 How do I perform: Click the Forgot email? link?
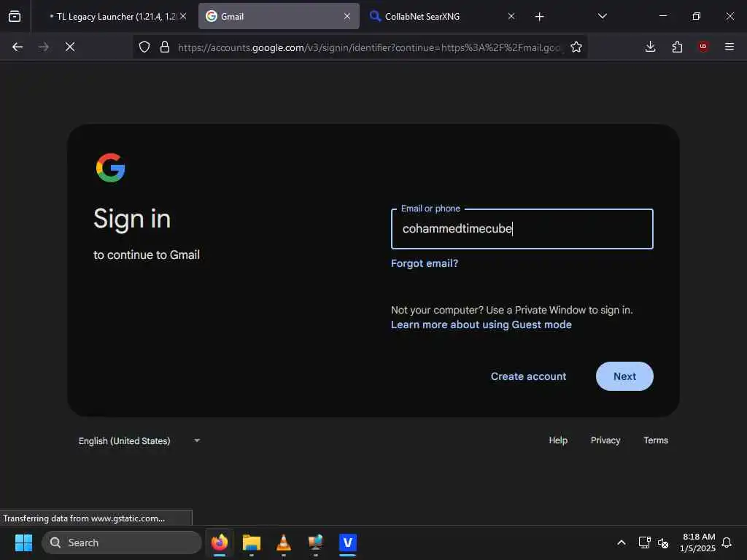pyautogui.click(x=425, y=263)
